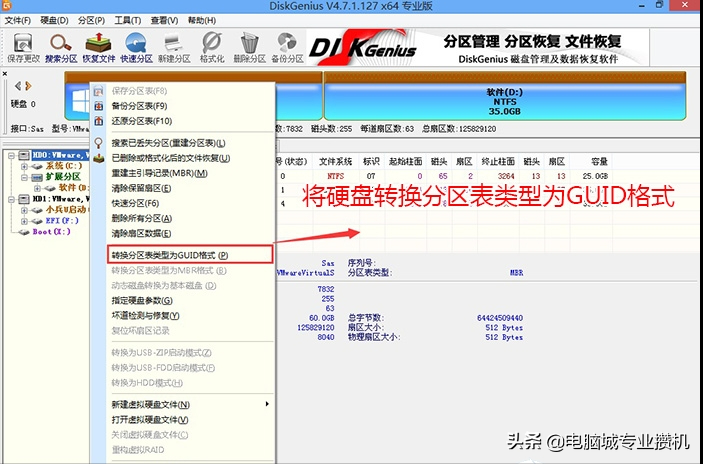
Task: Click the 终止柱面 column header
Action: point(498,161)
